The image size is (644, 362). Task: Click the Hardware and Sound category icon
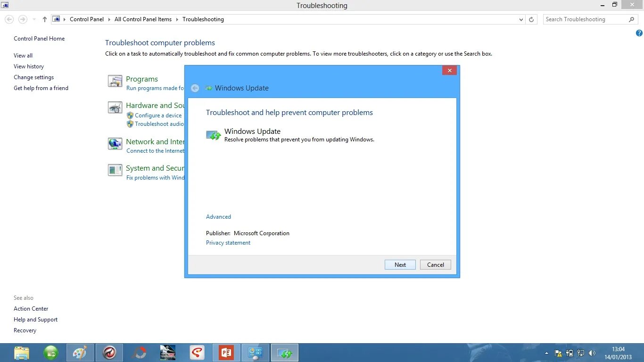(115, 108)
